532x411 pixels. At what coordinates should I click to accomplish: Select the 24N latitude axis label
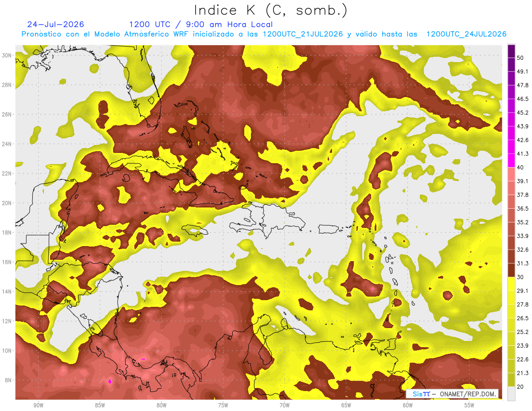pos(7,144)
